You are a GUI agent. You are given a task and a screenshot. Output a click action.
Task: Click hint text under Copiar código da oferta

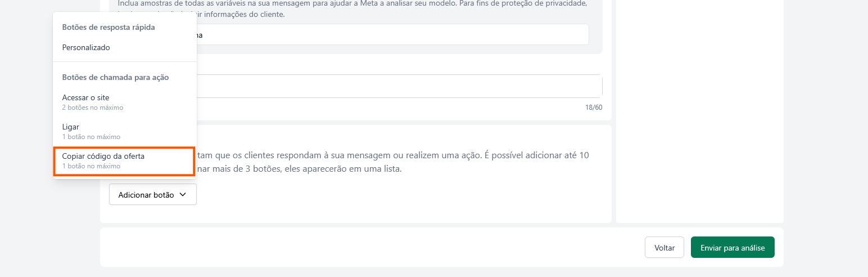[x=91, y=166]
